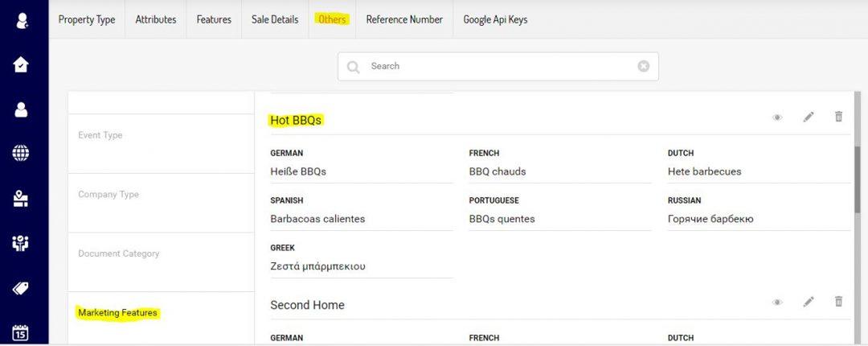
Task: Delete the Hot BBQs feature
Action: (x=838, y=117)
